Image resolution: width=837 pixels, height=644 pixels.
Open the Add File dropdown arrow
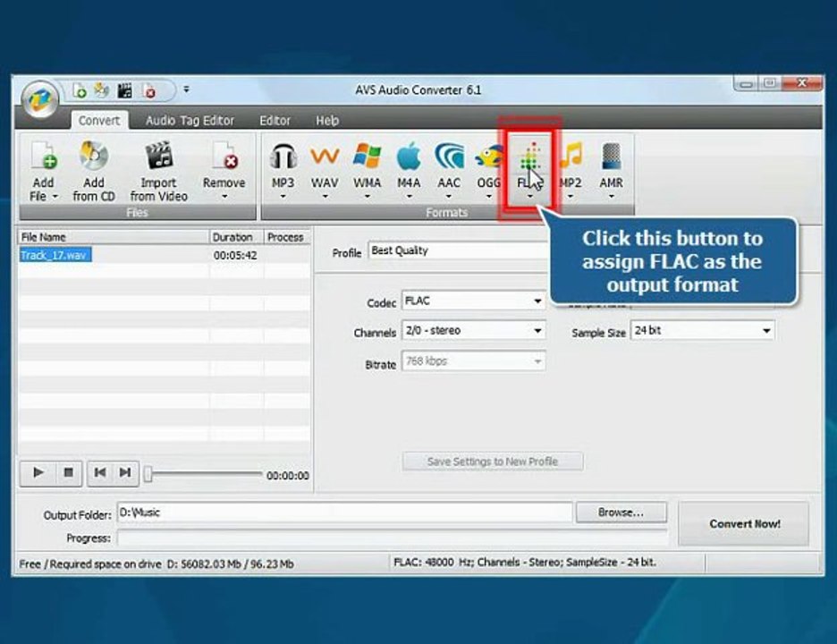55,197
